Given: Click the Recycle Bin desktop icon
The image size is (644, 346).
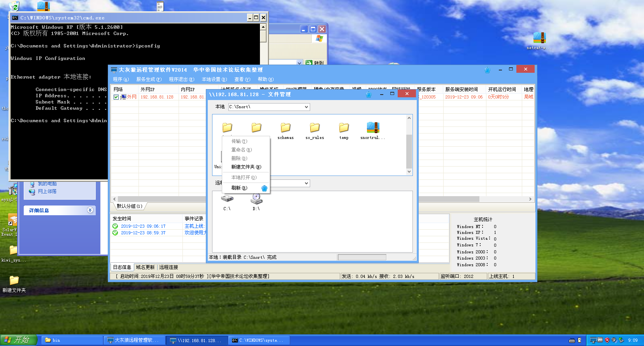Looking at the screenshot, I should [x=14, y=5].
